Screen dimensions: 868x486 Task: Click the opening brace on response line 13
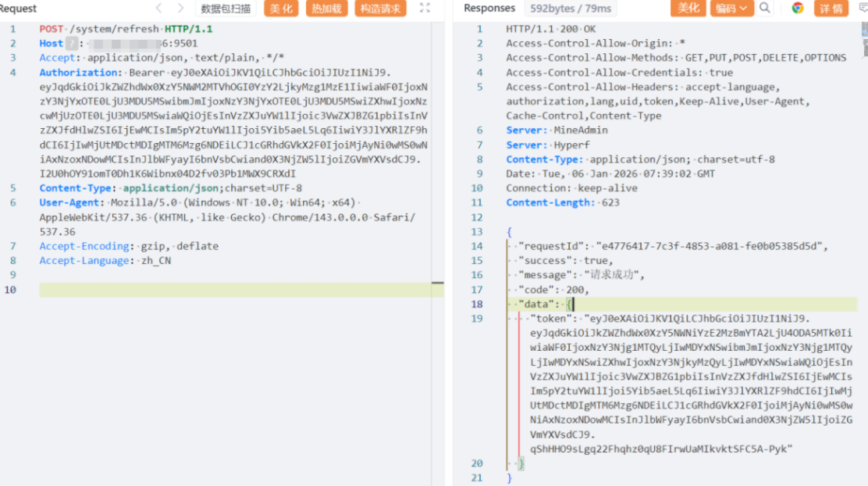(509, 232)
